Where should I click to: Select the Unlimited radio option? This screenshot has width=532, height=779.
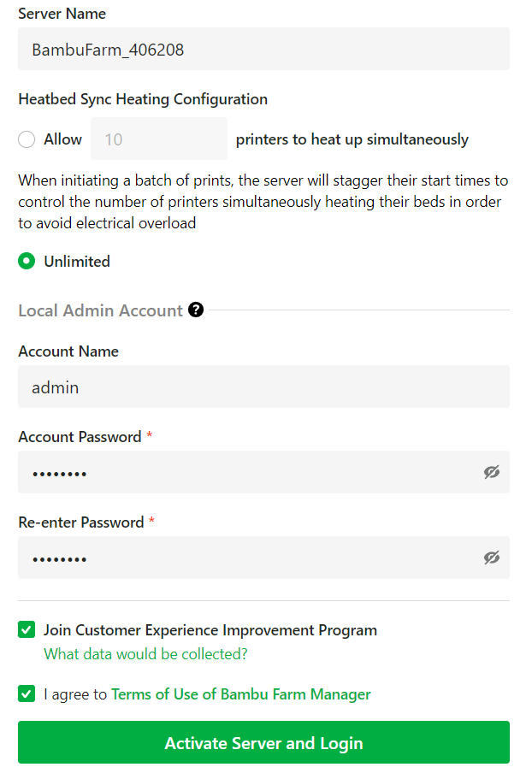click(27, 262)
